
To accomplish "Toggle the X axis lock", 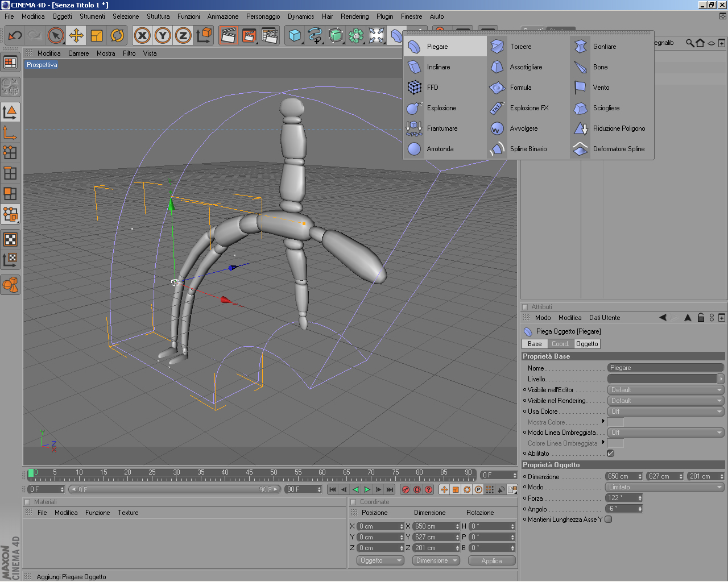I will pos(142,36).
